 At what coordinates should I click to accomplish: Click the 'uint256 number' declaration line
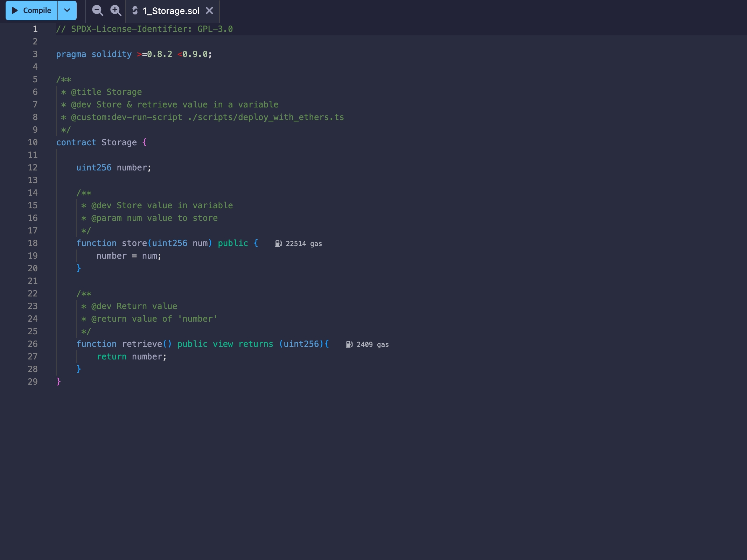coord(114,168)
